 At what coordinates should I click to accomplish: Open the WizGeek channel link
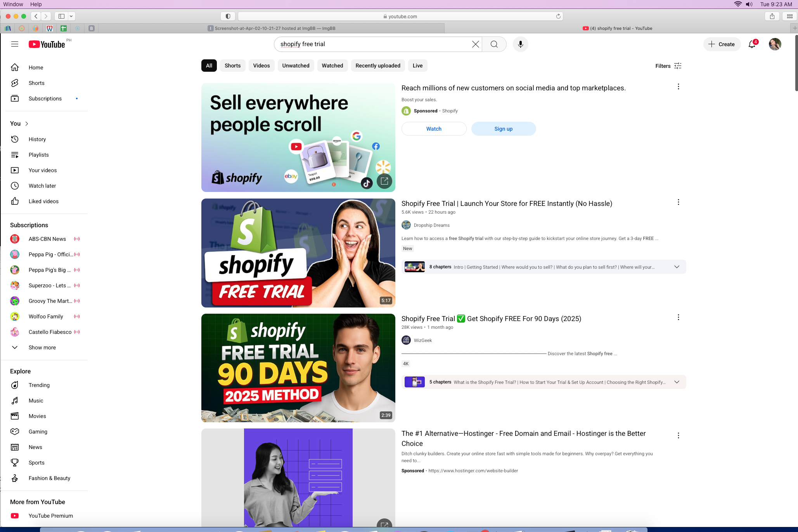point(423,340)
